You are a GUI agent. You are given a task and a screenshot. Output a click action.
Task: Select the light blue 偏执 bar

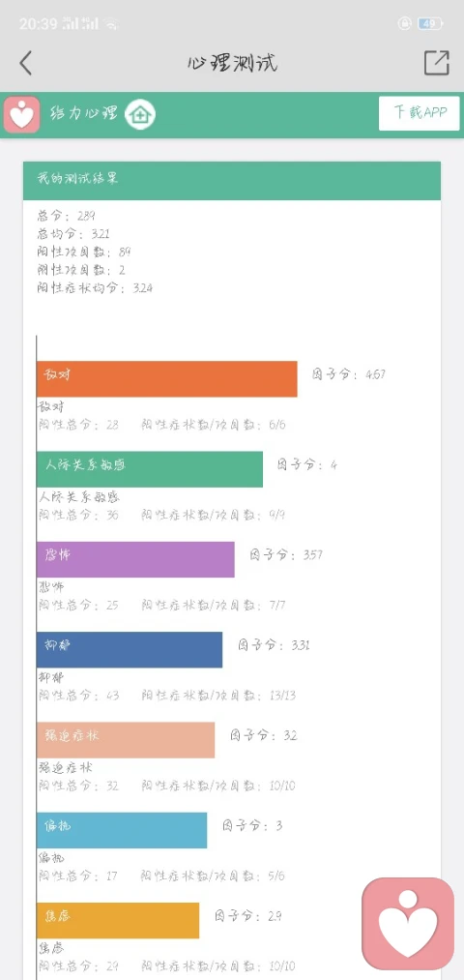pos(122,830)
